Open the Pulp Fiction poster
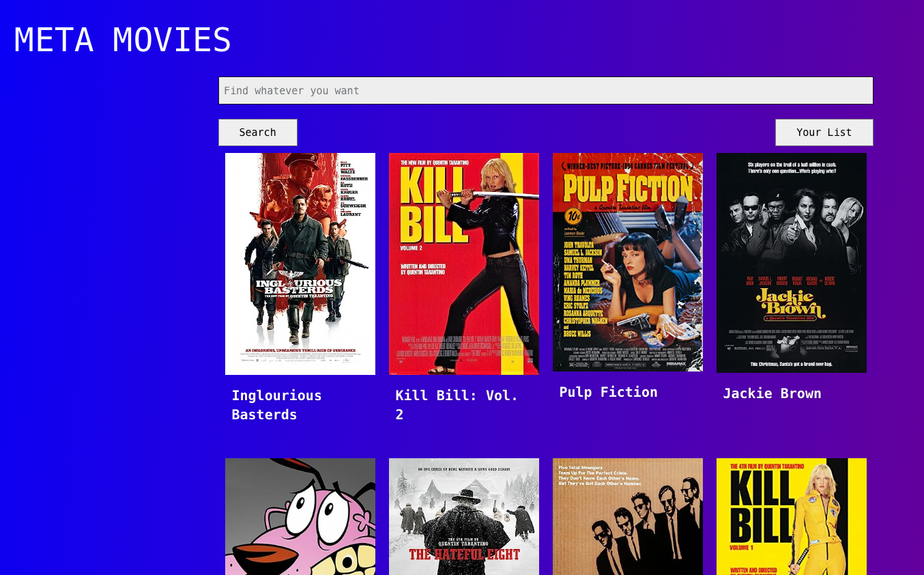 [628, 262]
